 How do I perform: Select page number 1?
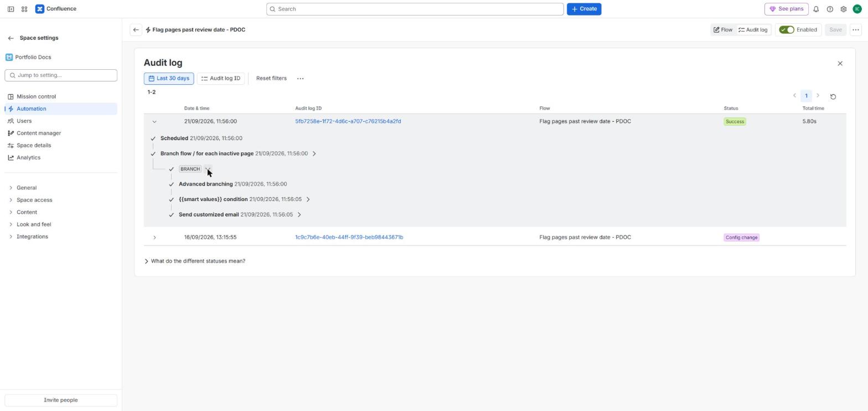tap(806, 96)
